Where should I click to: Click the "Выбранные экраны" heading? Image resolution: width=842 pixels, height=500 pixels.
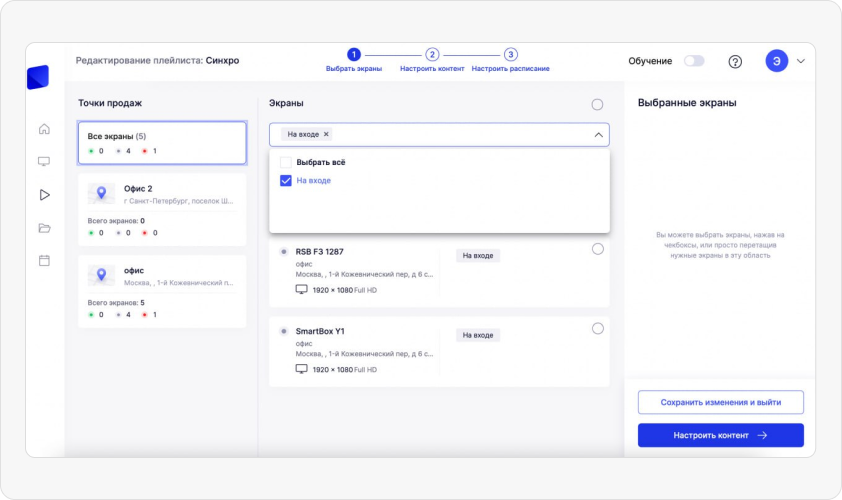pos(687,103)
